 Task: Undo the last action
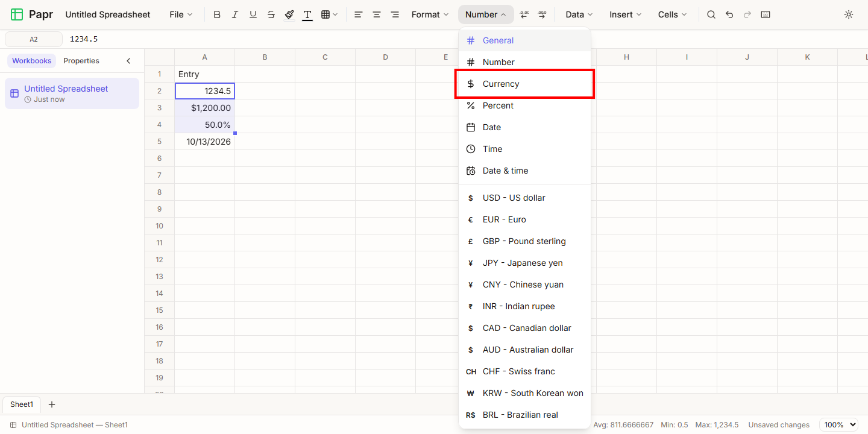[x=729, y=14]
